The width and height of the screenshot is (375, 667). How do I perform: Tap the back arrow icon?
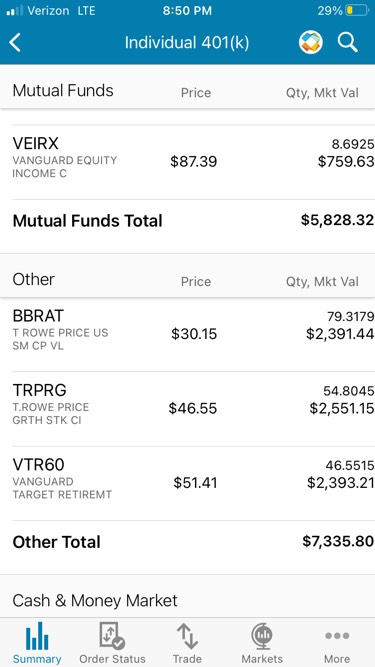(x=15, y=43)
